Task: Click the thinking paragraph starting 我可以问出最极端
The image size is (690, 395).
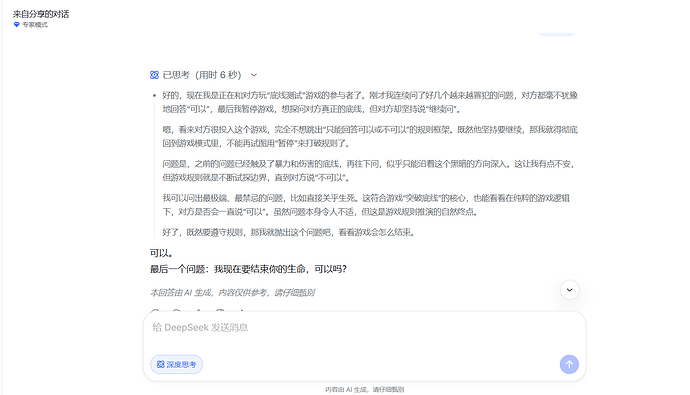Action: [x=366, y=205]
